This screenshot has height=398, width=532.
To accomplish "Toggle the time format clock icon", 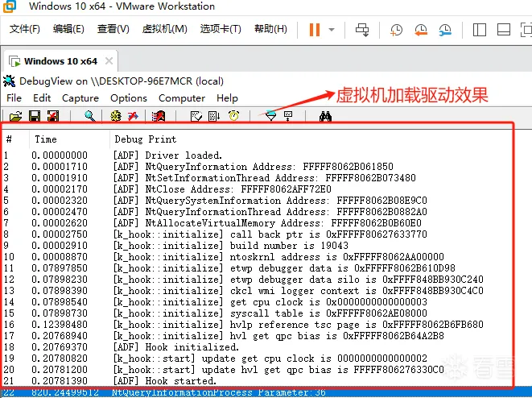I will [233, 116].
